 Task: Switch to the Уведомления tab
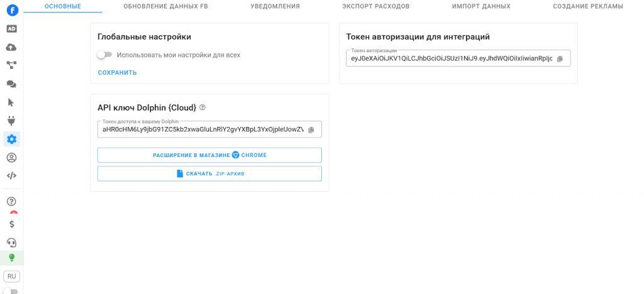(274, 6)
